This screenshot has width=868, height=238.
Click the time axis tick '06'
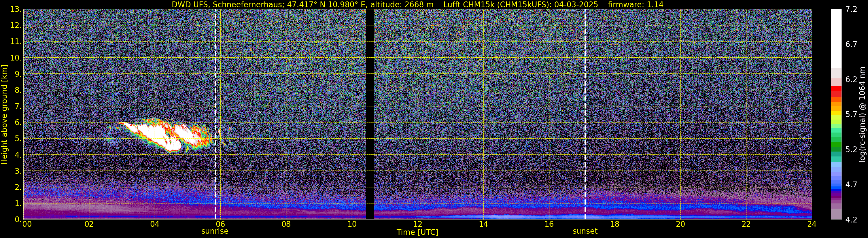(x=220, y=224)
